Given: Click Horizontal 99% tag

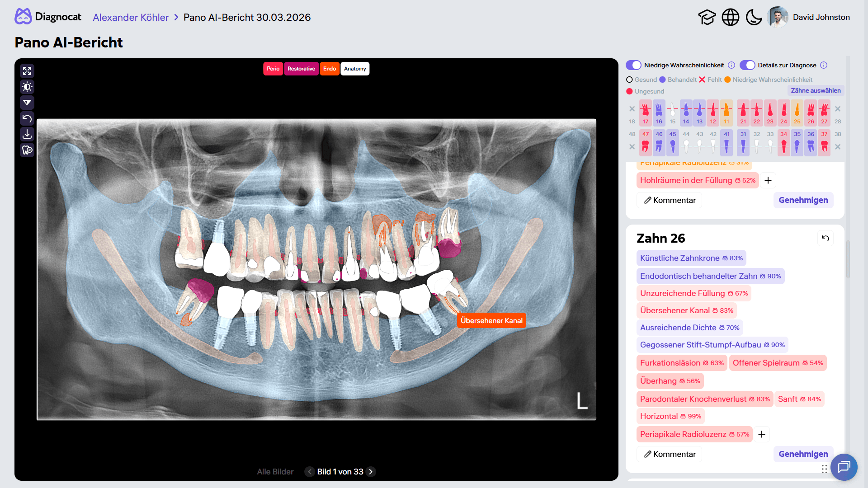Looking at the screenshot, I should 670,416.
